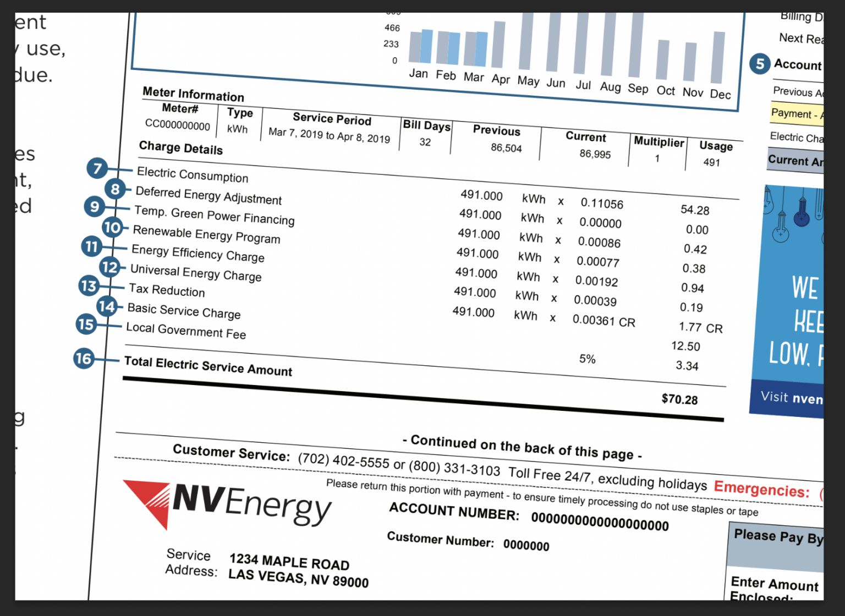Screen dimensions: 845x616
Task: Click 'Temp. Green Power Financing' line item
Action: 215,216
